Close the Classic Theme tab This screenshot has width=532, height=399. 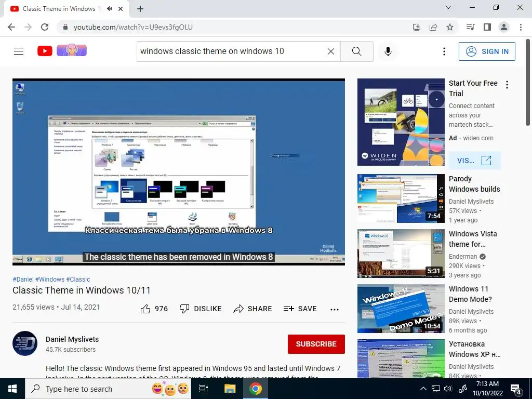click(121, 9)
